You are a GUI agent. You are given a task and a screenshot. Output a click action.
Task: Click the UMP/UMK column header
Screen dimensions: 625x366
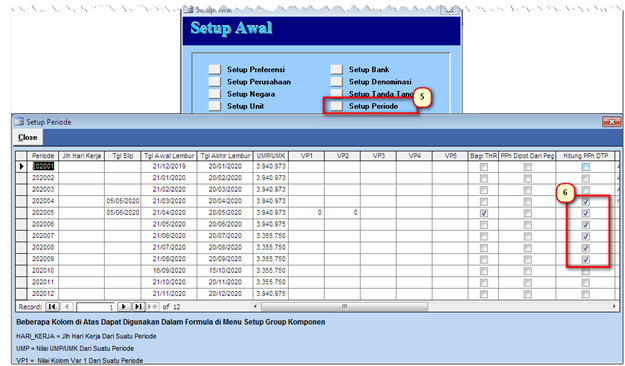click(x=271, y=156)
